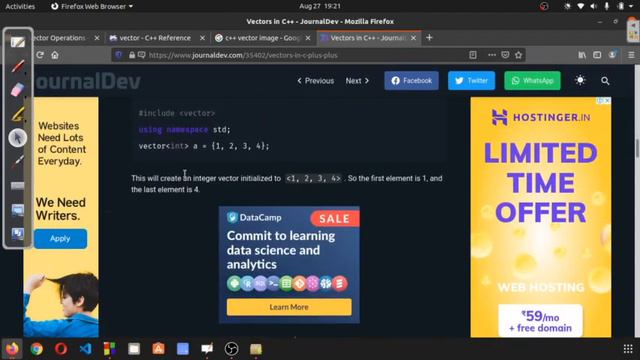
Task: Save page to Pocket
Action: (x=505, y=55)
